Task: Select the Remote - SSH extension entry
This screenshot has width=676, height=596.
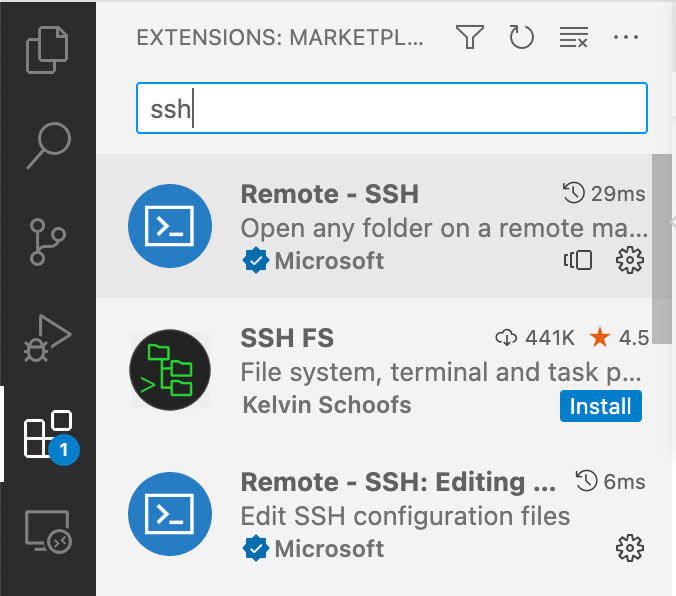Action: [374, 226]
